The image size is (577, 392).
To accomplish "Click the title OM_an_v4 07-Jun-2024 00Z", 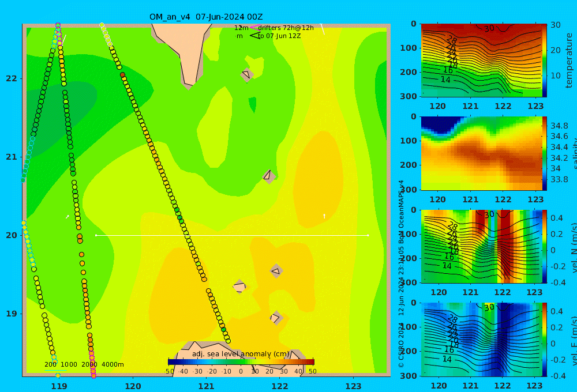I will pyautogui.click(x=206, y=17).
